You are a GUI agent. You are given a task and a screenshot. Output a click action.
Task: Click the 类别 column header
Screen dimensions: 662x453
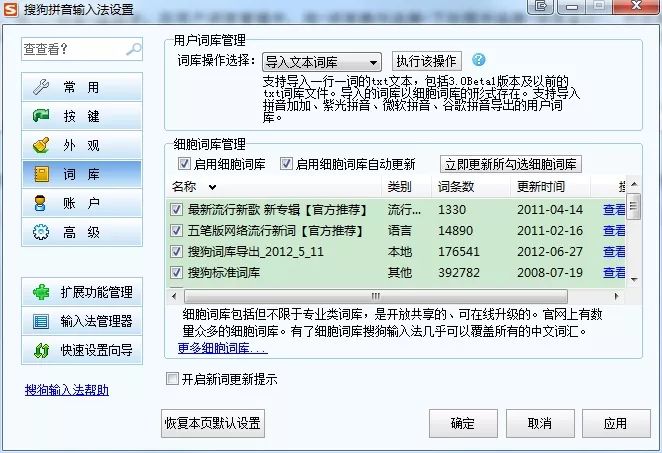[x=407, y=186]
